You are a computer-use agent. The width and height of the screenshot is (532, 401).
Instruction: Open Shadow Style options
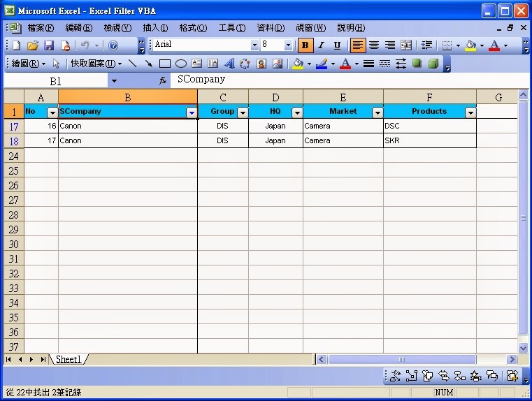tap(417, 64)
